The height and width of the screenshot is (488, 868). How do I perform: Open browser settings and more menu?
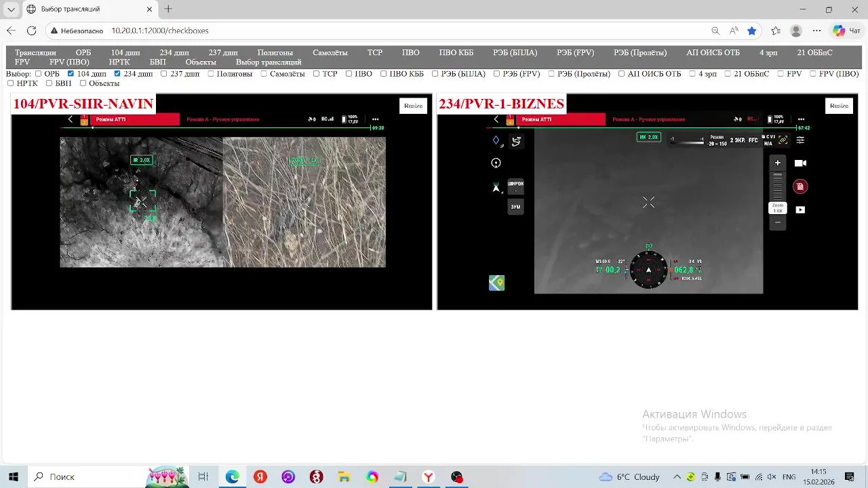tap(816, 30)
